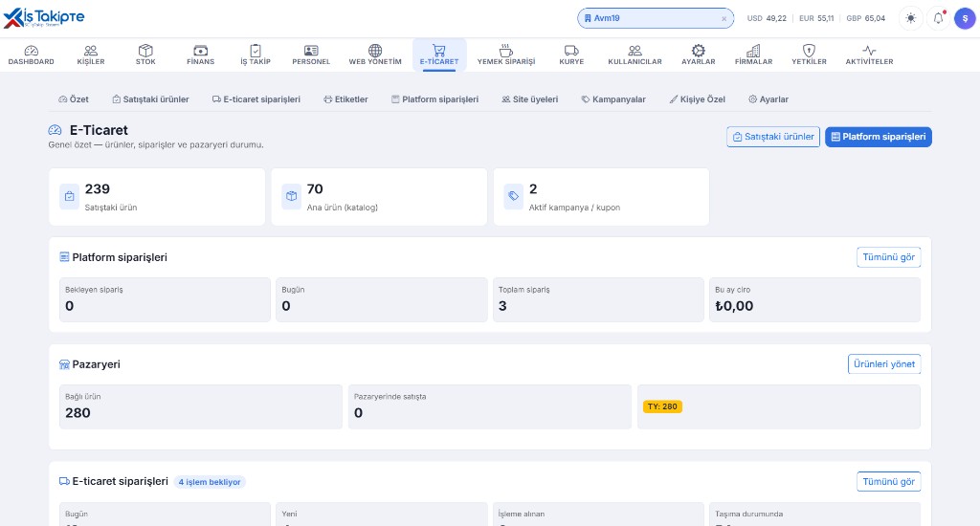Click Tümünü gör in E-ticaret siparişleri
This screenshot has height=526, width=980.
tap(888, 482)
